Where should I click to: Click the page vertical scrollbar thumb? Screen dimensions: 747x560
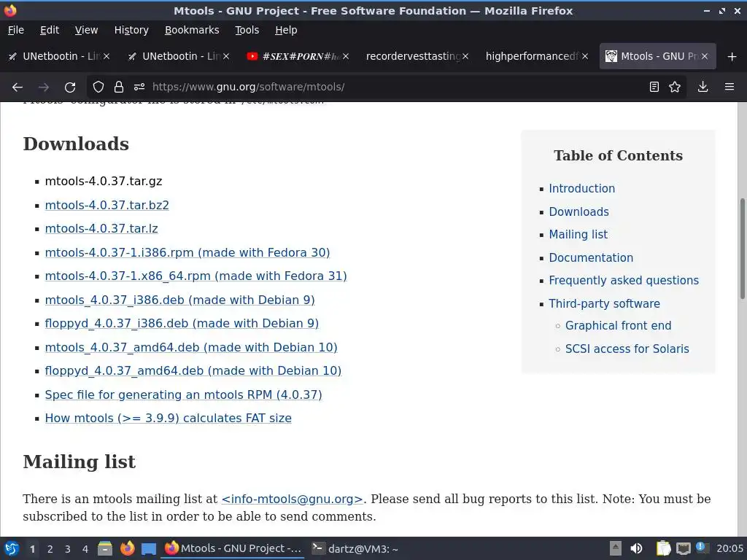pyautogui.click(x=742, y=249)
